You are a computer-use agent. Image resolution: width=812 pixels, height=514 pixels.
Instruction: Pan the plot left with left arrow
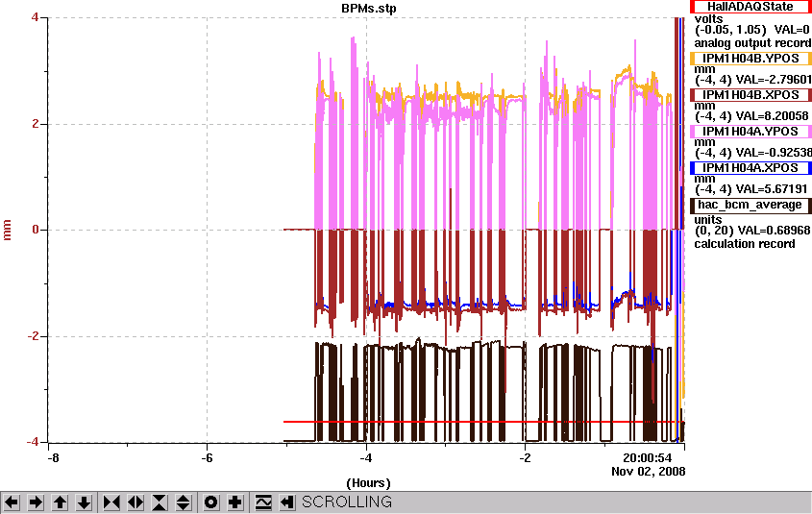coord(12,502)
